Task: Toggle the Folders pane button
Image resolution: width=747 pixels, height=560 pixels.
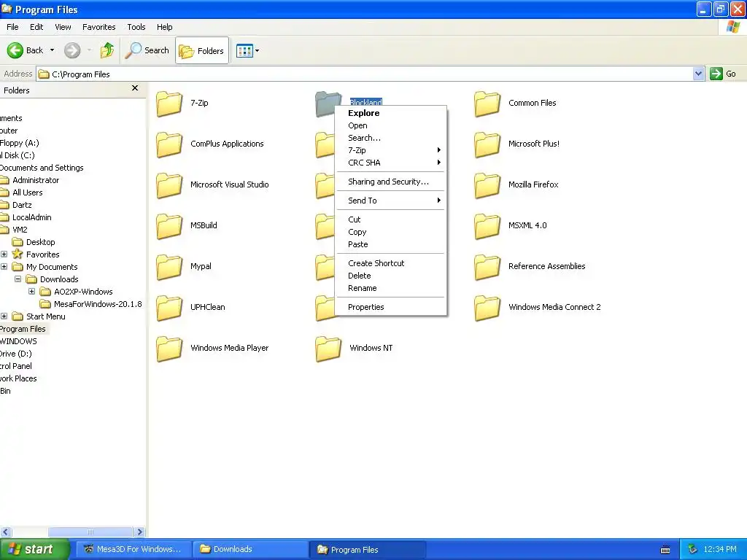Action: pyautogui.click(x=202, y=50)
